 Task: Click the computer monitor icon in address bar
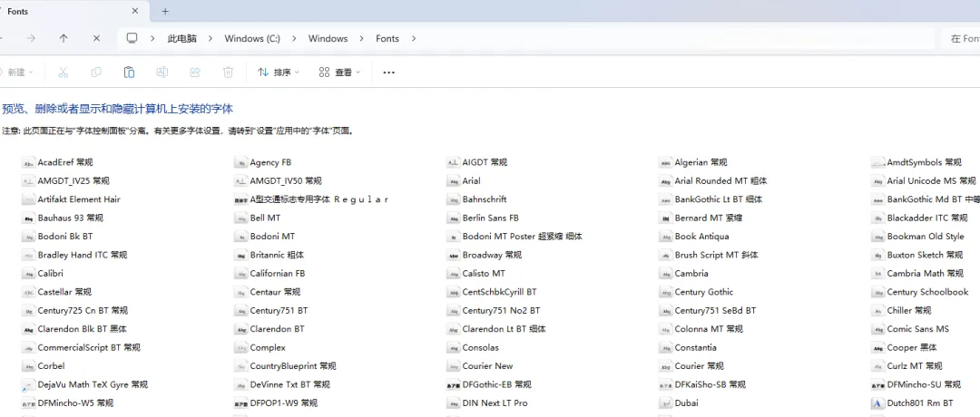tap(132, 39)
